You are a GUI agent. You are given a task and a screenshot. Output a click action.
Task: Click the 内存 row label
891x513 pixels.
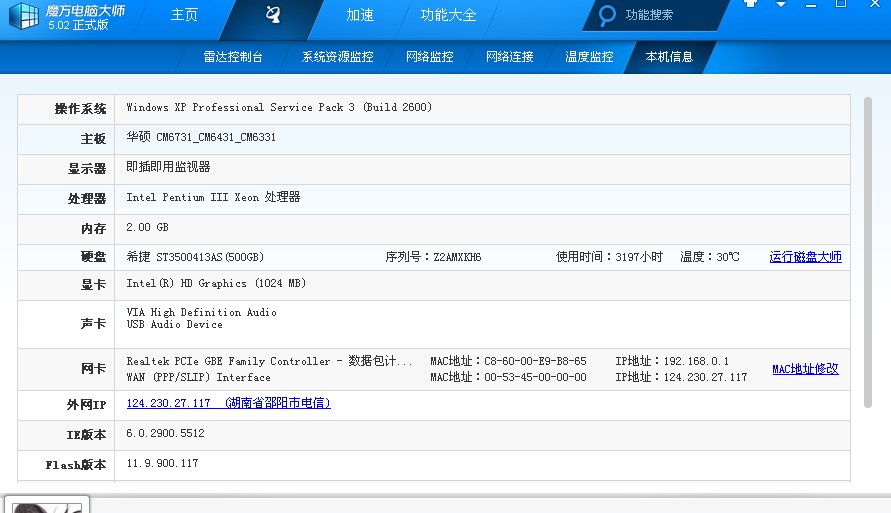93,228
